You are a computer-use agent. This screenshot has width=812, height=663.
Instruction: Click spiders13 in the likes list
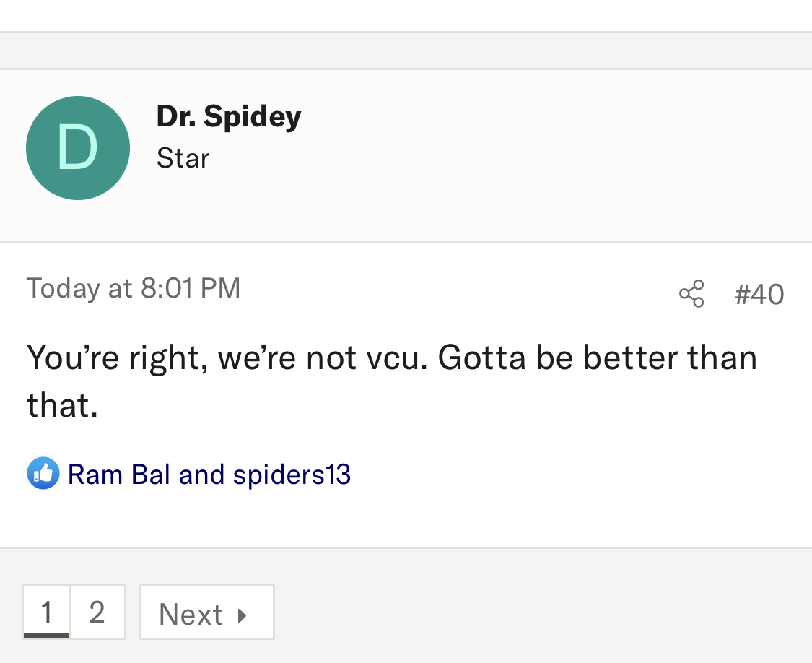coord(292,474)
